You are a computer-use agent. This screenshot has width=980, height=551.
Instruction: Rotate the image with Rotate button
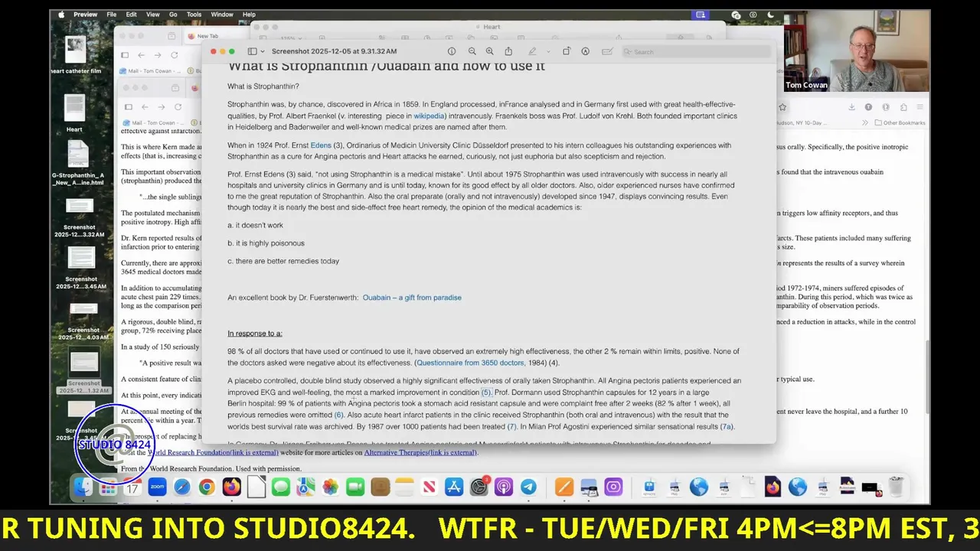tap(567, 51)
